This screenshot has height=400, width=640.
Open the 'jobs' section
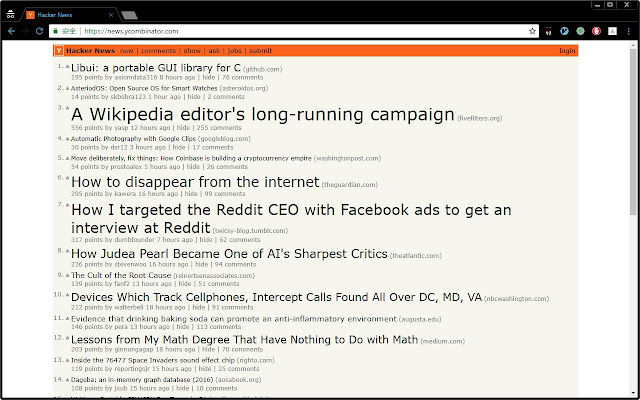235,51
